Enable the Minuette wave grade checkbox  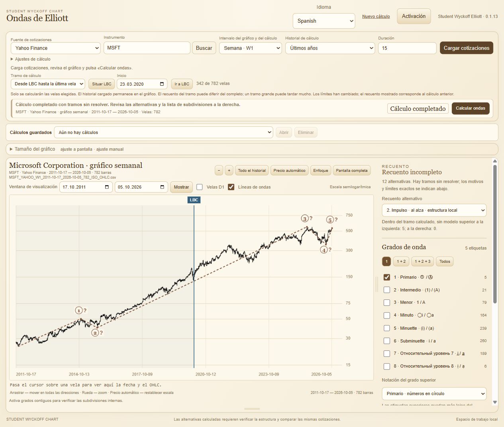(x=386, y=328)
